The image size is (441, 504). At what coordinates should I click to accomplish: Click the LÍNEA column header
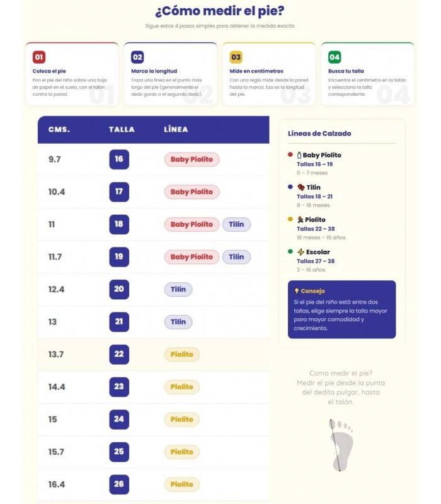pyautogui.click(x=176, y=130)
